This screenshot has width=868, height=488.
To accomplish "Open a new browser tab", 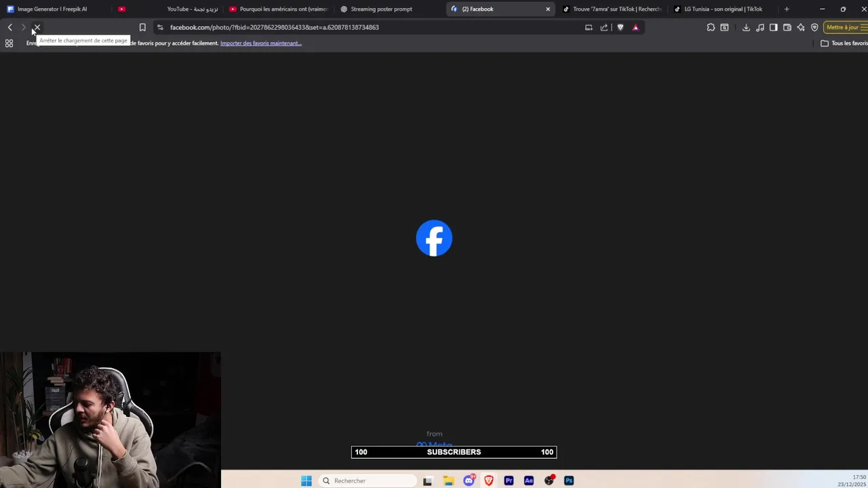I will coord(787,9).
